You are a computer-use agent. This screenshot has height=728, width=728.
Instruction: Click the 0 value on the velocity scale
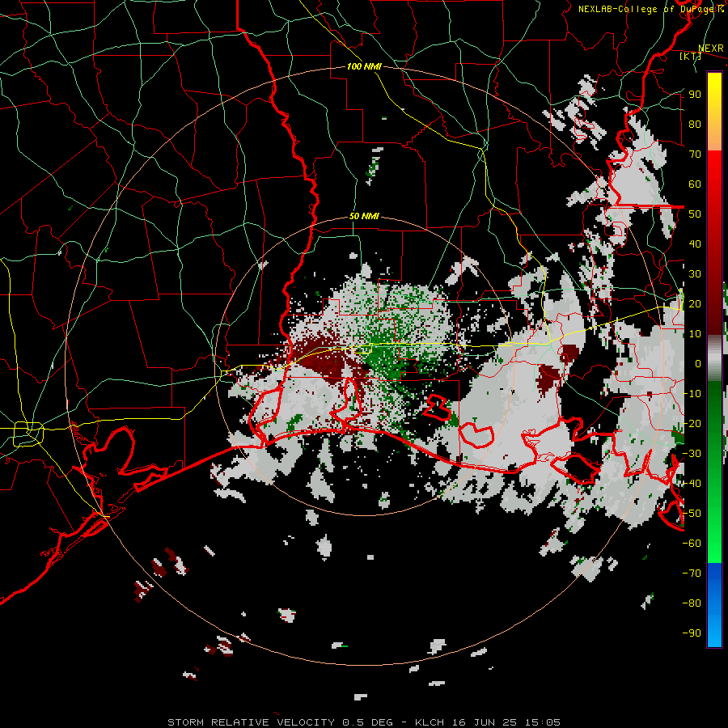(698, 363)
